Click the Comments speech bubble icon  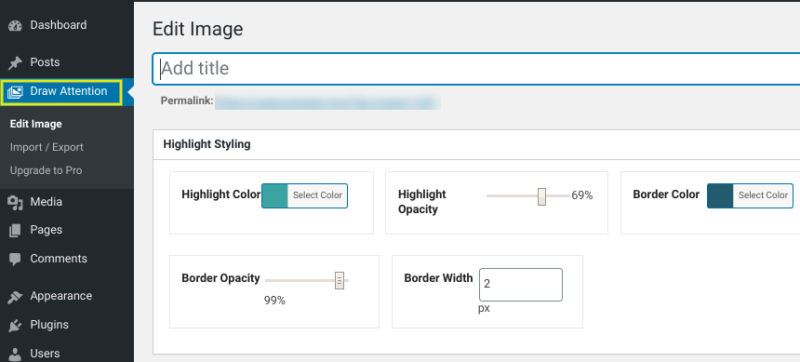[x=15, y=259]
